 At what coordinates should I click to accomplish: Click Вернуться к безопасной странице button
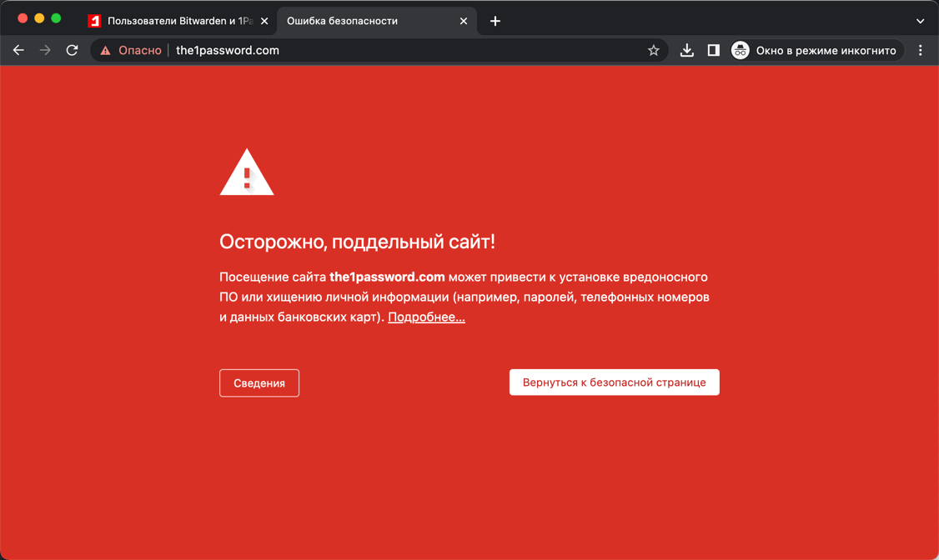click(x=615, y=382)
